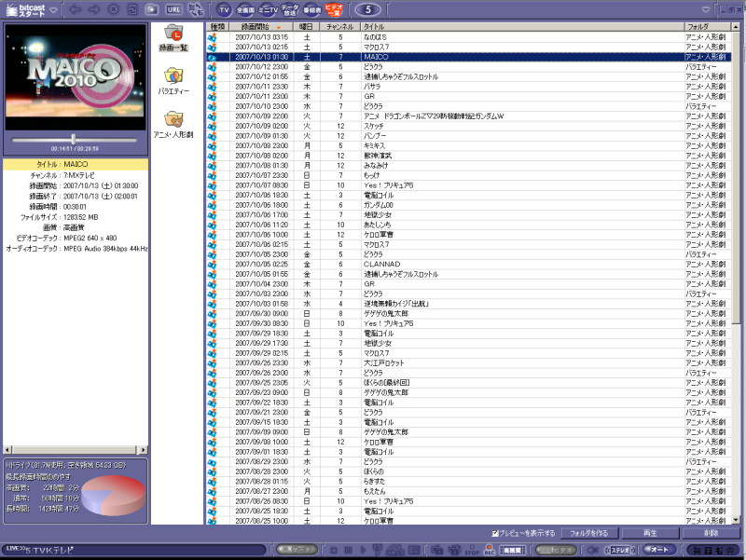The height and width of the screenshot is (560, 746).
Task: Sort by the フォルダ column header
Action: click(x=708, y=27)
